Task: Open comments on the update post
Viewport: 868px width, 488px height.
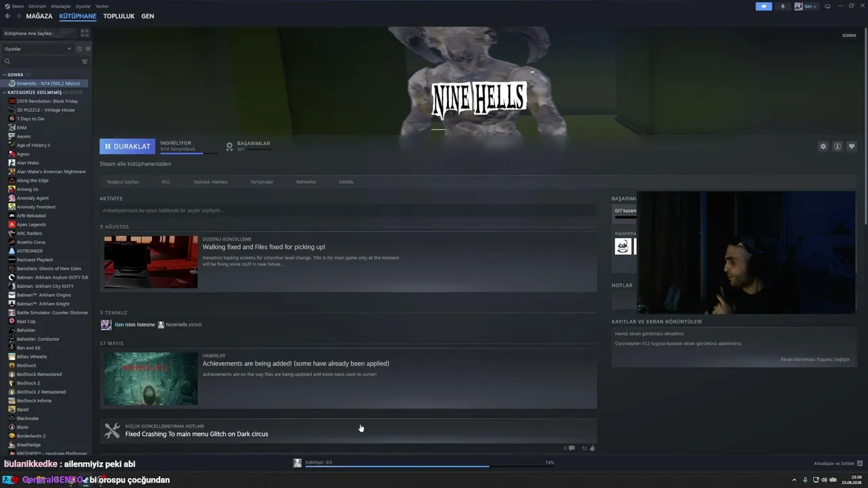Action: tap(572, 448)
